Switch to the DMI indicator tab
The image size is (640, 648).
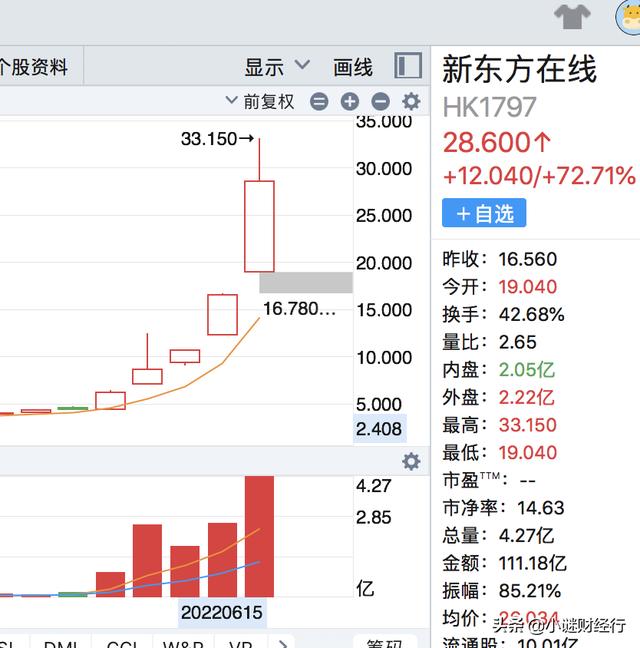[x=61, y=643]
